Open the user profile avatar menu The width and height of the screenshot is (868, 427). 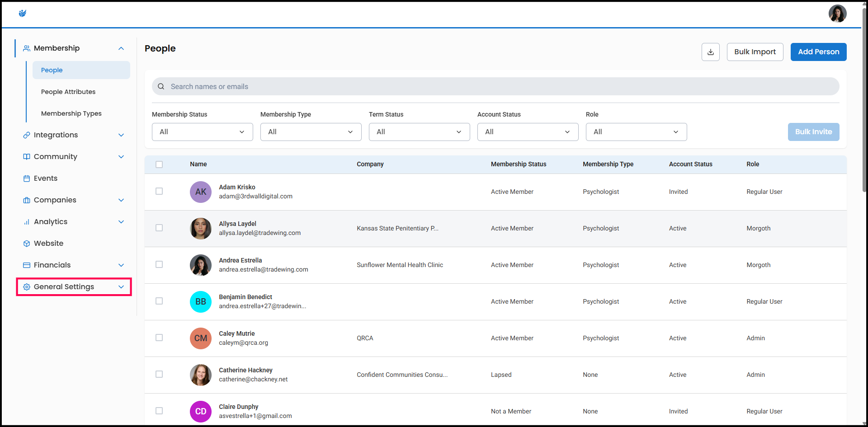coord(837,14)
